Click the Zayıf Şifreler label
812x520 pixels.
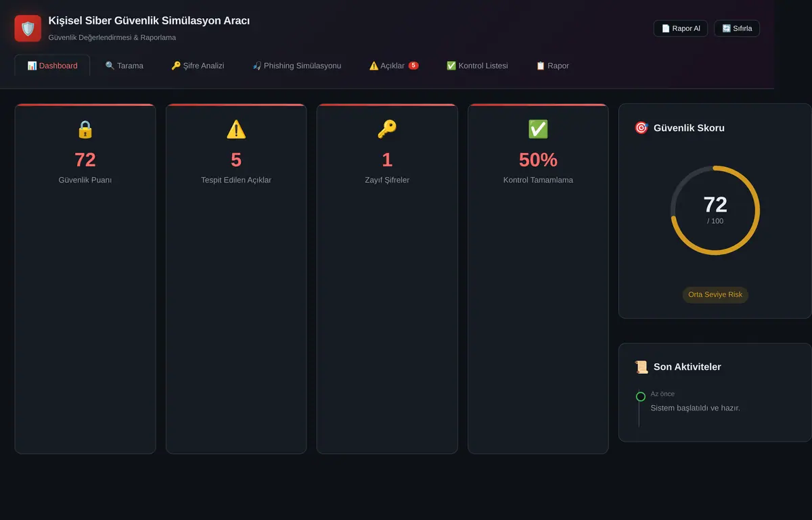[x=387, y=180]
